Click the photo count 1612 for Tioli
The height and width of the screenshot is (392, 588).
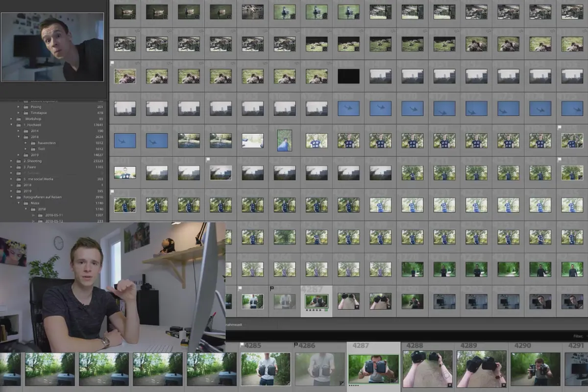tap(99, 149)
